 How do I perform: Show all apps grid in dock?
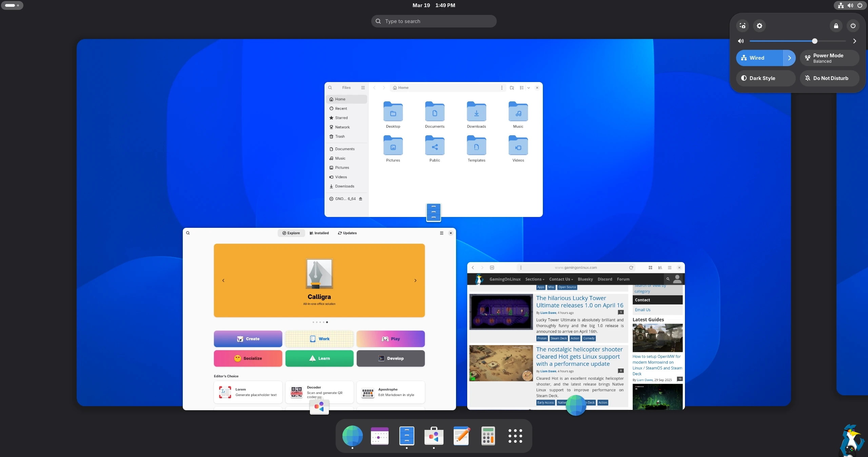tap(515, 436)
